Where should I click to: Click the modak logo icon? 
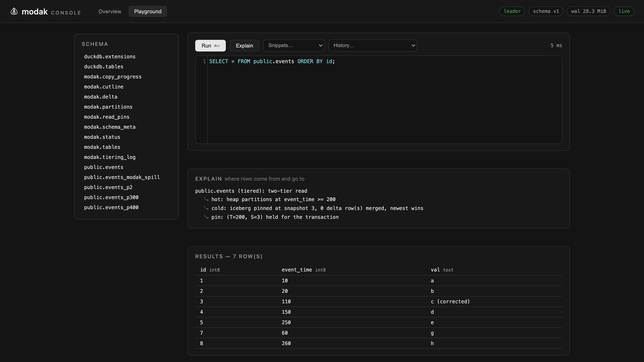(x=14, y=11)
